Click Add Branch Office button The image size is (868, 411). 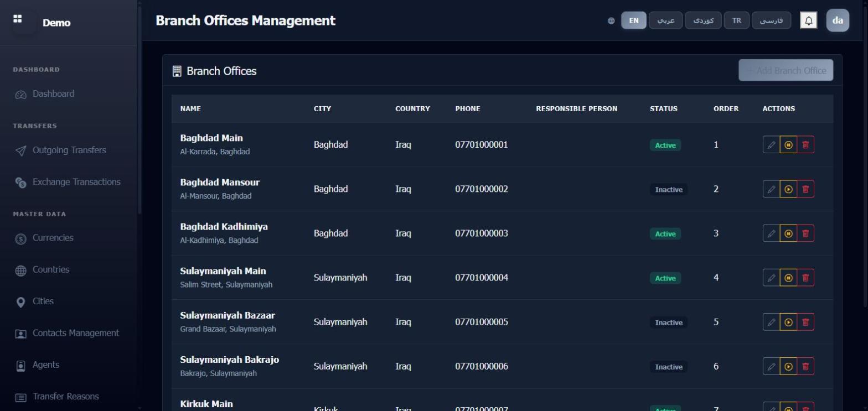point(786,70)
